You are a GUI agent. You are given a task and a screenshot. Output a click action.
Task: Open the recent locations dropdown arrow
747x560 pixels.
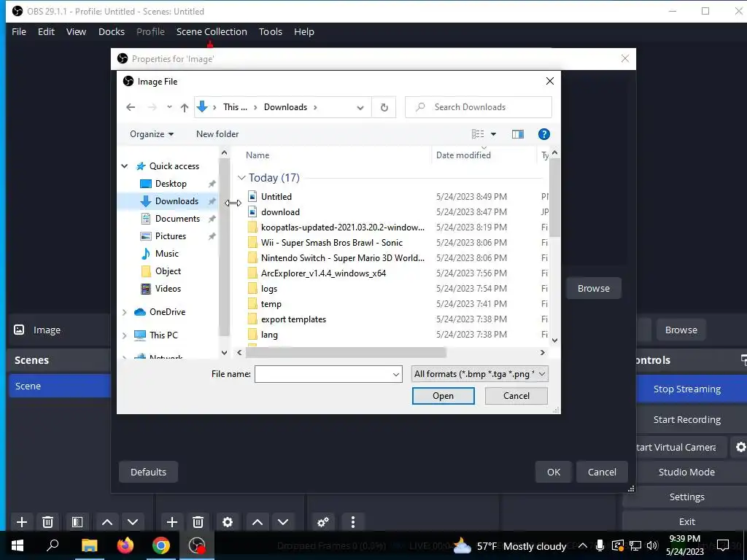[169, 107]
